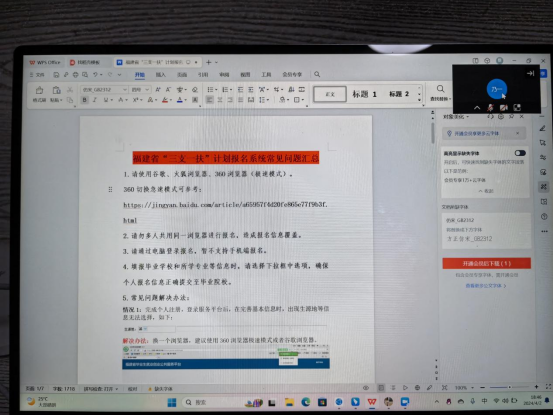553x415 pixels.
Task: Open the 文件 menu
Action: pyautogui.click(x=37, y=75)
